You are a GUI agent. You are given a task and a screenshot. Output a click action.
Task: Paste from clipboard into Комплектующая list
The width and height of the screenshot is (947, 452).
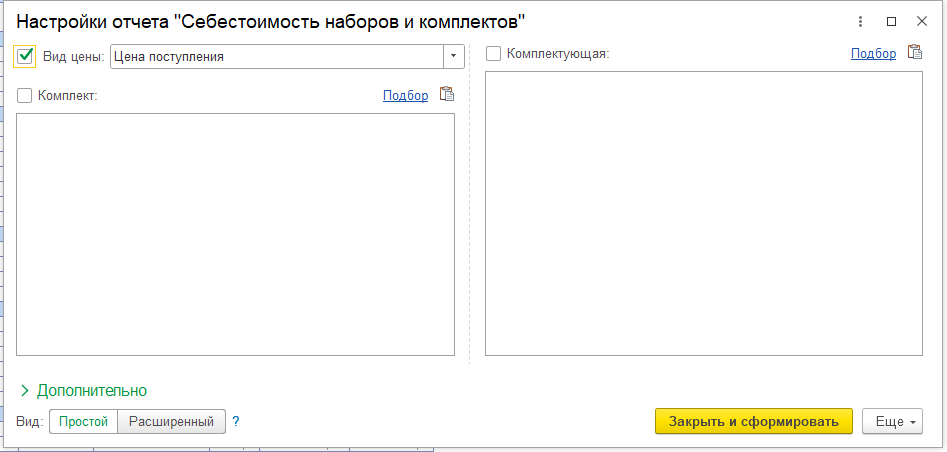[915, 53]
